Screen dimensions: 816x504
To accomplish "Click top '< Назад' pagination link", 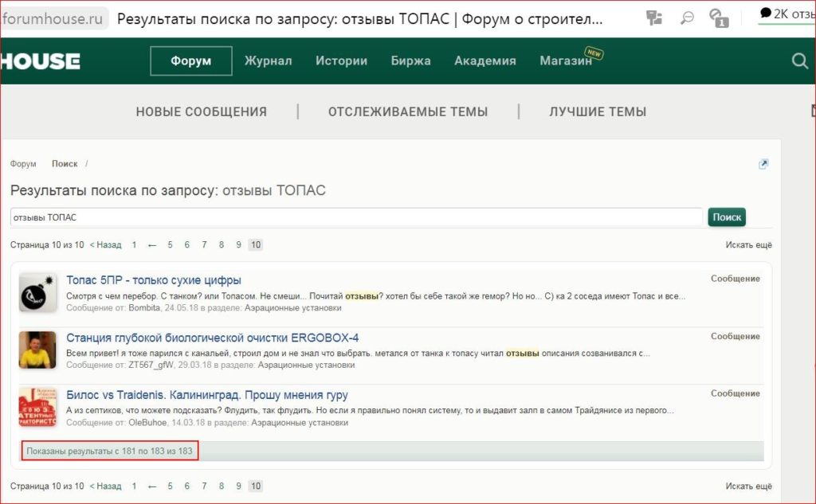I will (x=106, y=245).
